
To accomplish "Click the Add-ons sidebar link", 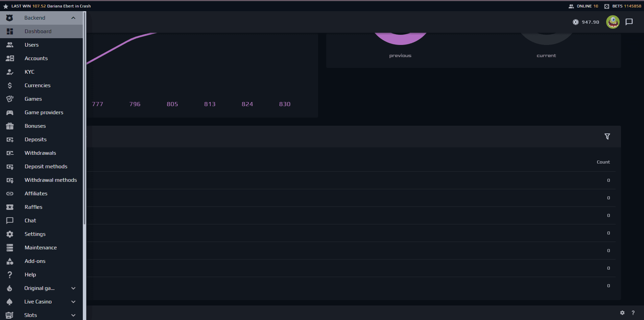I will pos(35,261).
